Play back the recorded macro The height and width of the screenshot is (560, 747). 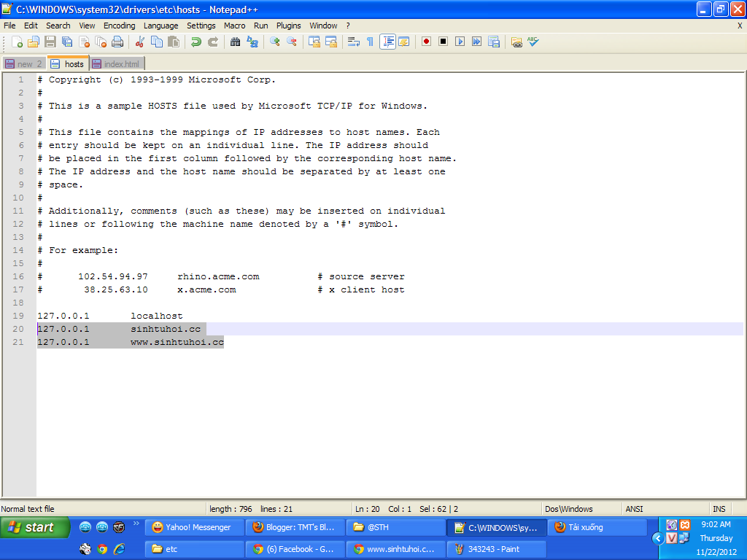coord(460,42)
